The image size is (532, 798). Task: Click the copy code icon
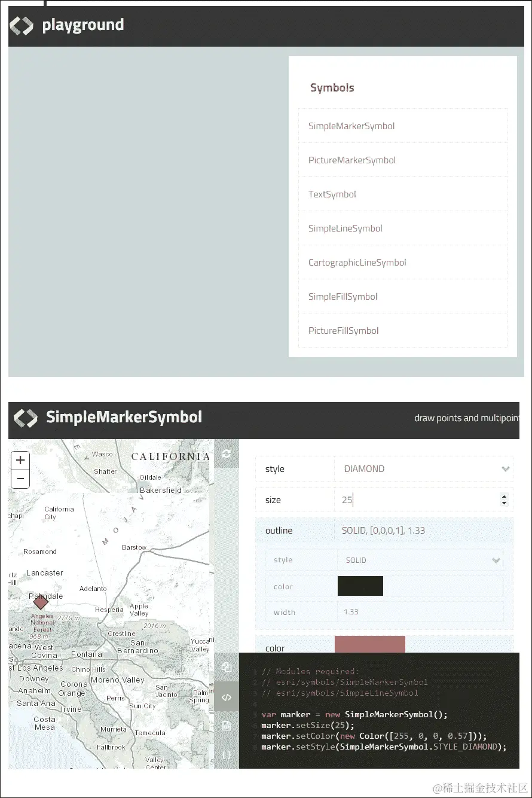pos(227,667)
